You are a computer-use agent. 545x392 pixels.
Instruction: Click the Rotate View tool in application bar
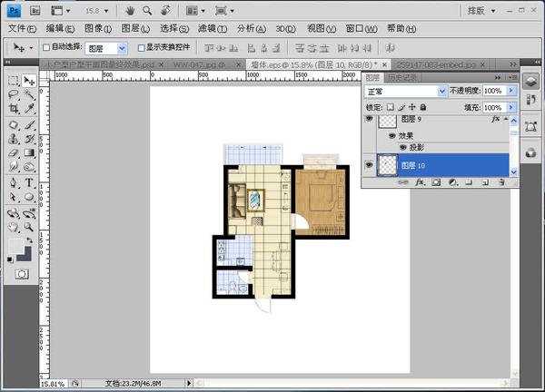click(x=166, y=11)
